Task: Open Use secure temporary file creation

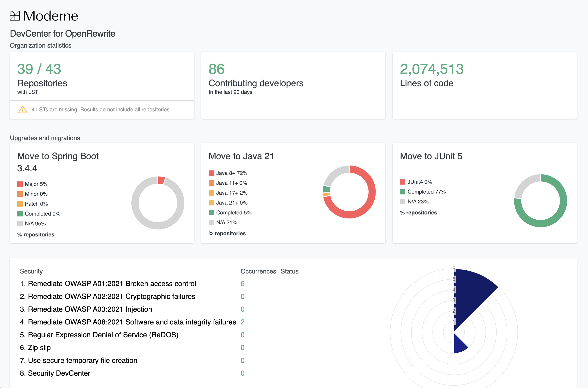Action: point(78,361)
